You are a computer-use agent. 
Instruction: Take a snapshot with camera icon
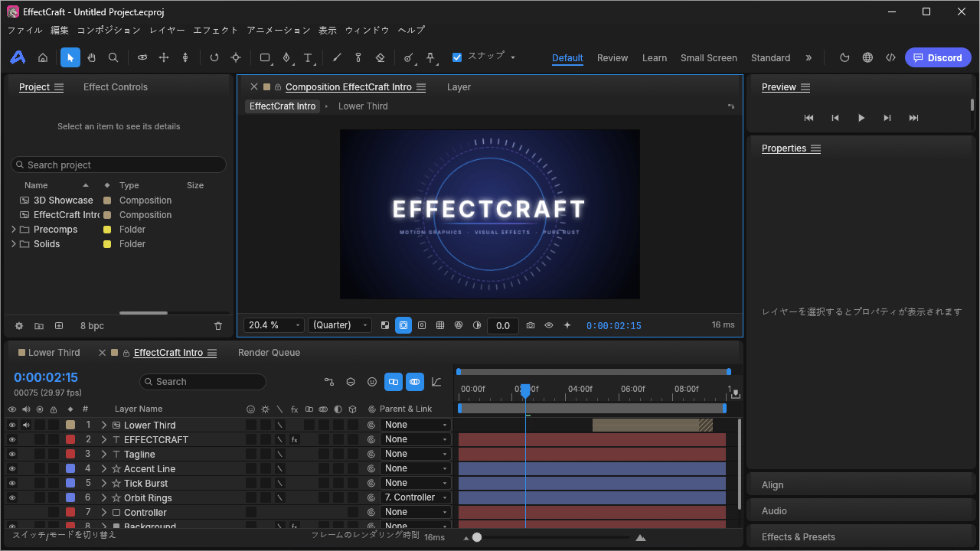(x=531, y=325)
